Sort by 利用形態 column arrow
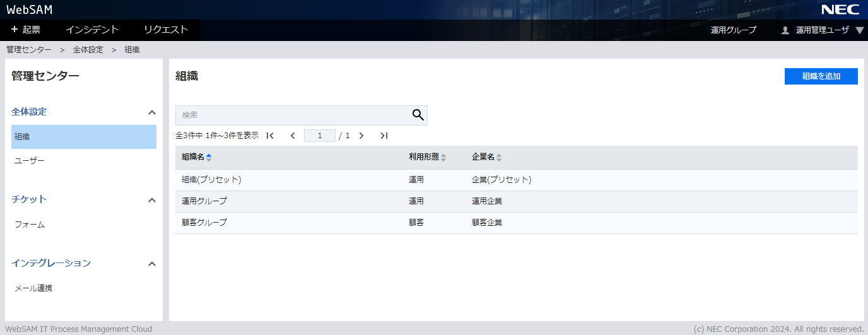The image size is (868, 335). coord(443,158)
